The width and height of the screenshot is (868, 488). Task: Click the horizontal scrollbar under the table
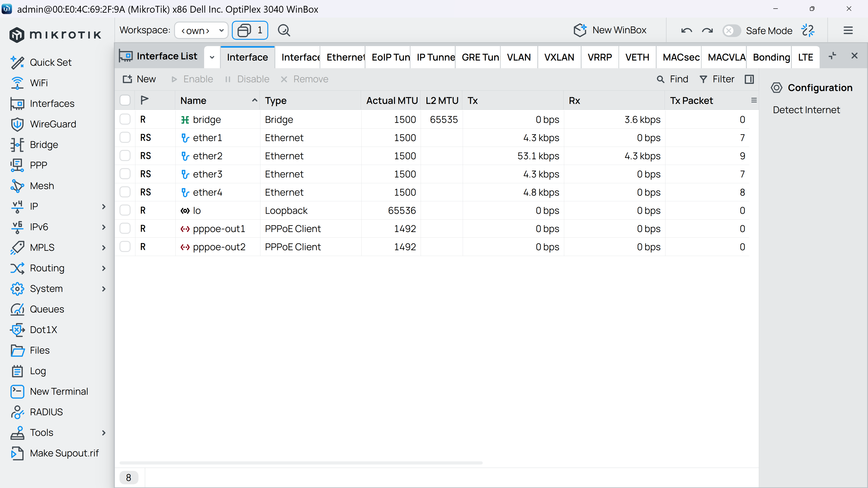coord(301,463)
